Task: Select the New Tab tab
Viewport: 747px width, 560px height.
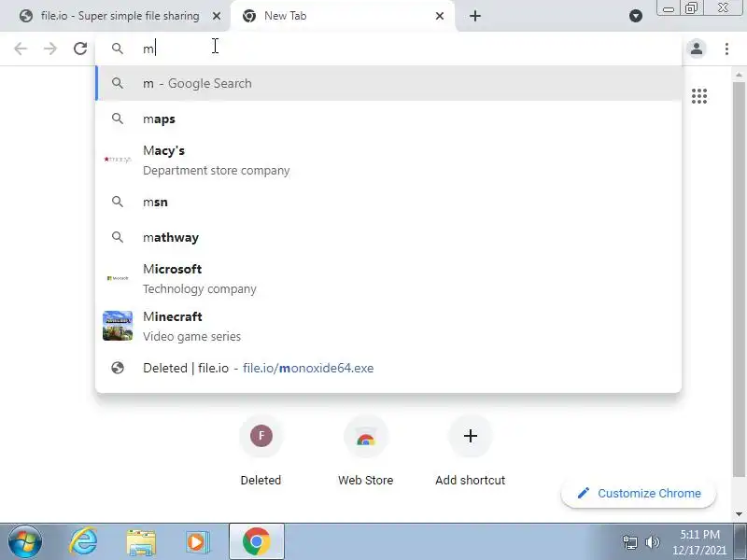Action: [x=342, y=16]
